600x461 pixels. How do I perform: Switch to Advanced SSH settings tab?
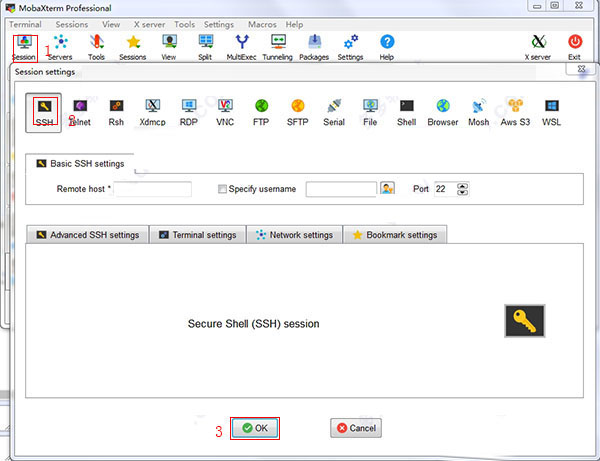[x=88, y=235]
